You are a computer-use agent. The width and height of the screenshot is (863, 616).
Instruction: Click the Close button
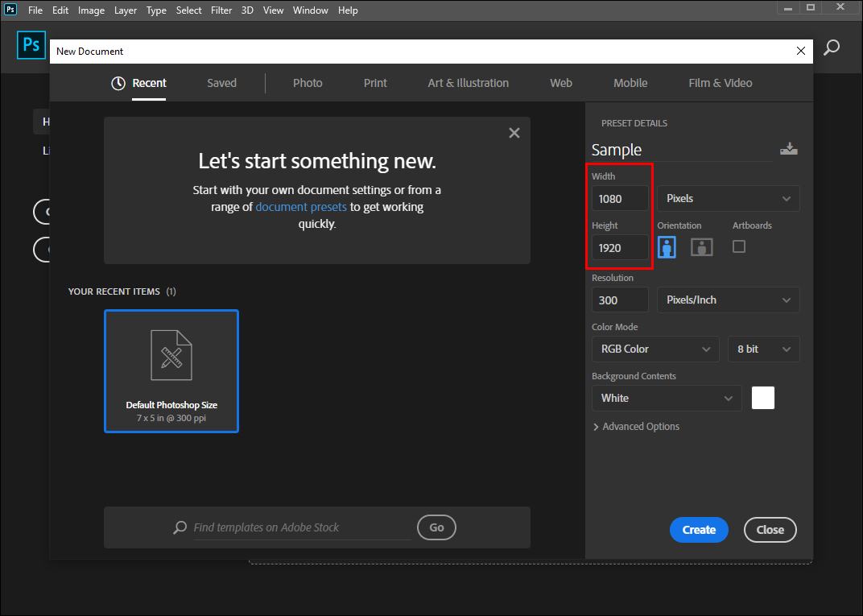pyautogui.click(x=770, y=530)
